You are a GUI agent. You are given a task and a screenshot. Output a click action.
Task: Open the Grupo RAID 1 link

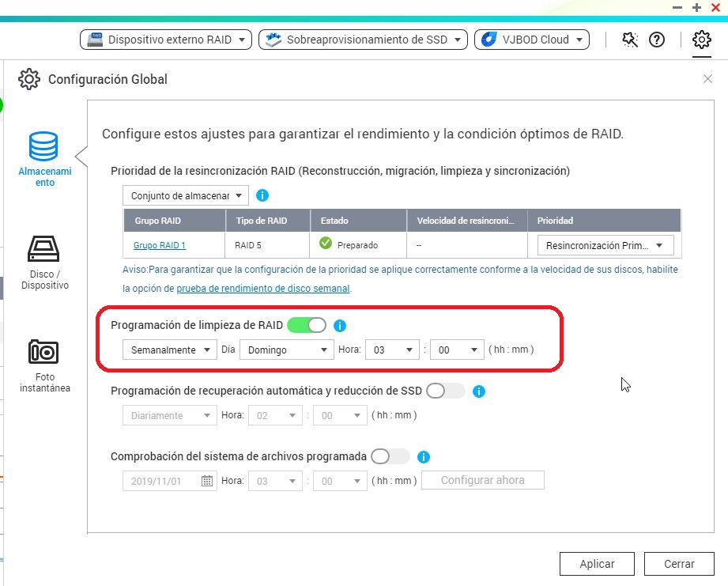(160, 246)
